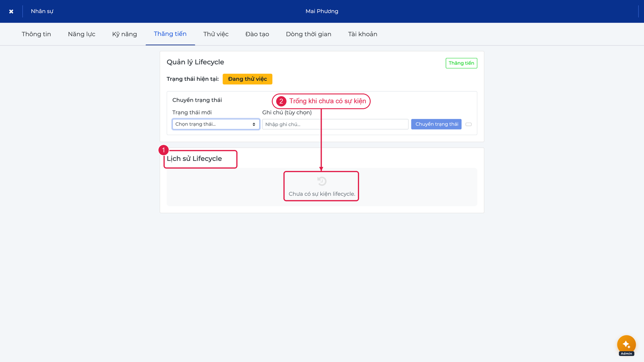The image size is (644, 362).
Task: Focus the Nhập ghi chú input field
Action: click(x=335, y=124)
